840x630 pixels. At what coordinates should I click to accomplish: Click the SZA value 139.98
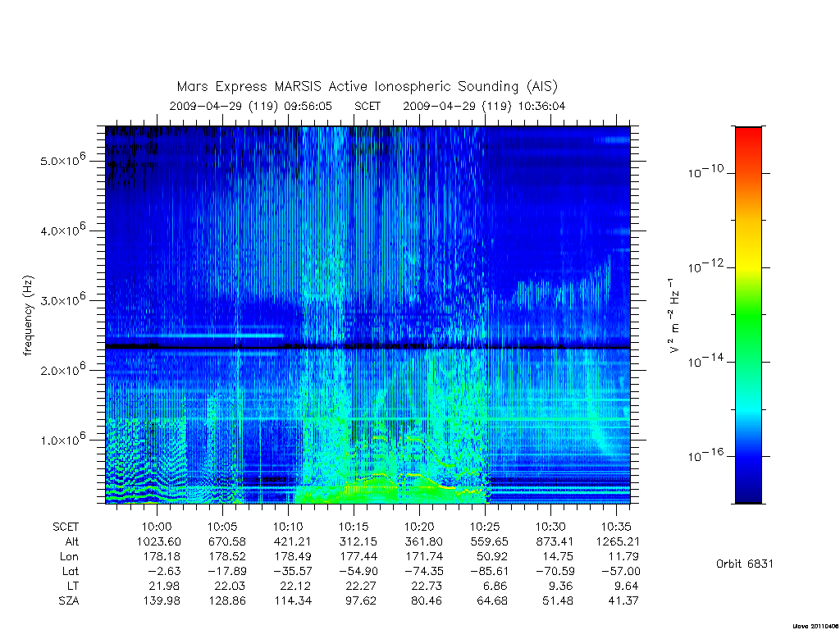pos(162,600)
